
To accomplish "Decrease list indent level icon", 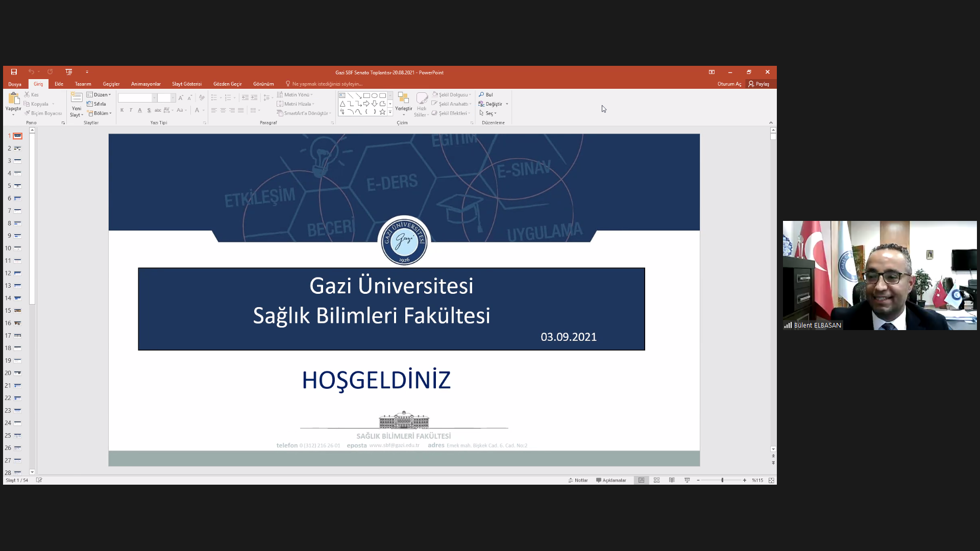I will (x=245, y=97).
